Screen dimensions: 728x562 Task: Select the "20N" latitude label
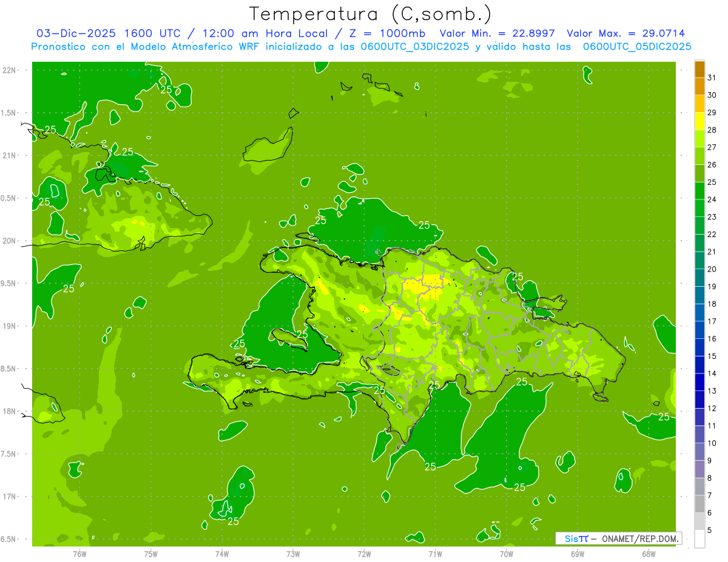pos(10,241)
